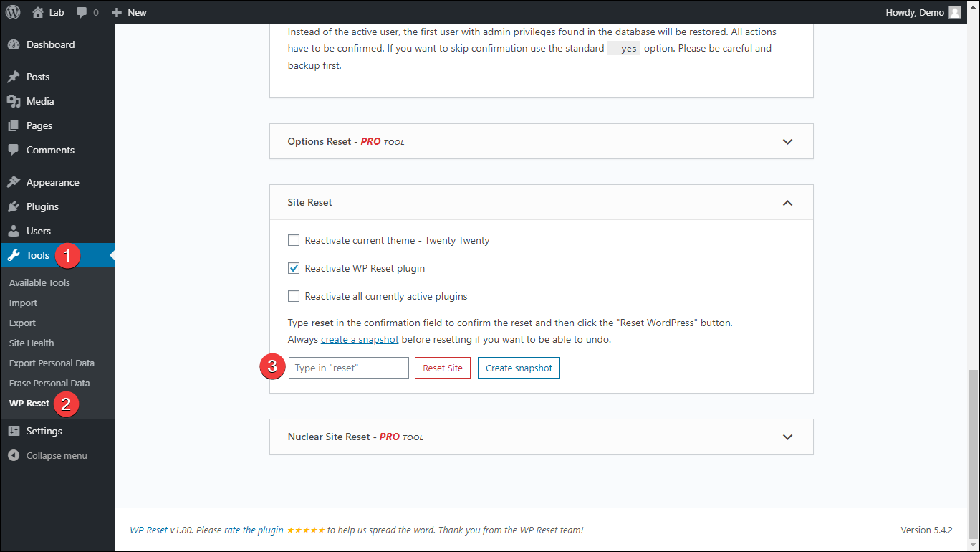Click the Tools wrench icon
Screen dimensions: 980x552
[14, 255]
